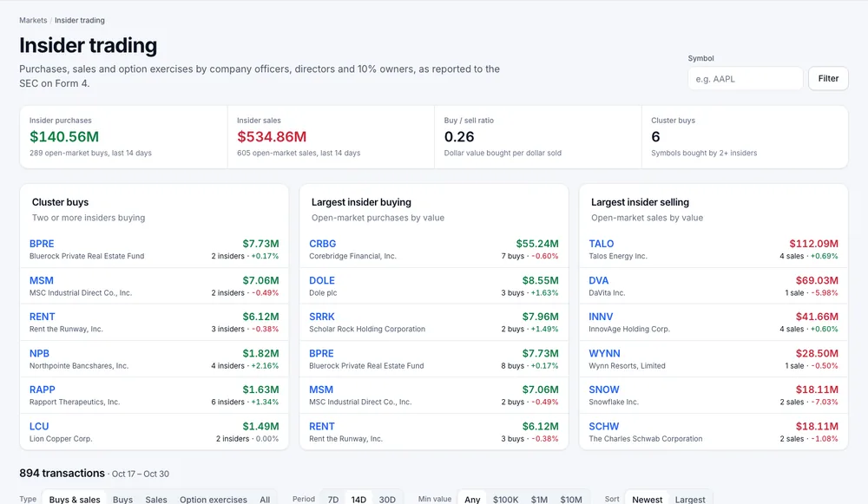This screenshot has width=868, height=504.
Task: Sort transactions by Largest
Action: point(690,499)
